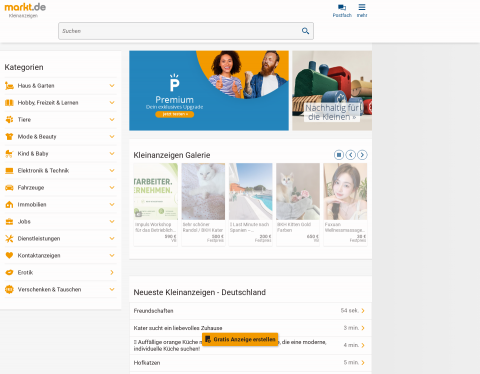Click the Mode & Beauty shirt icon
This screenshot has width=480, height=374.
(x=9, y=137)
